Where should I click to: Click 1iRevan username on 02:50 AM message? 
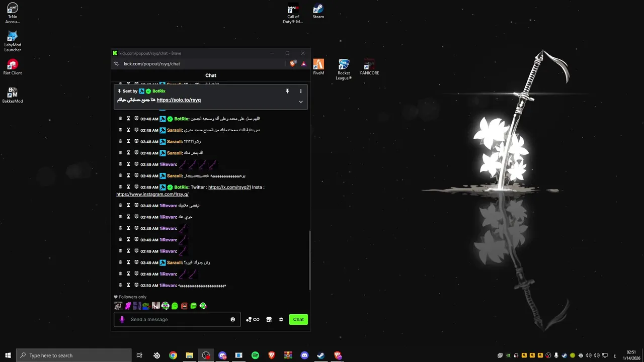(x=168, y=285)
